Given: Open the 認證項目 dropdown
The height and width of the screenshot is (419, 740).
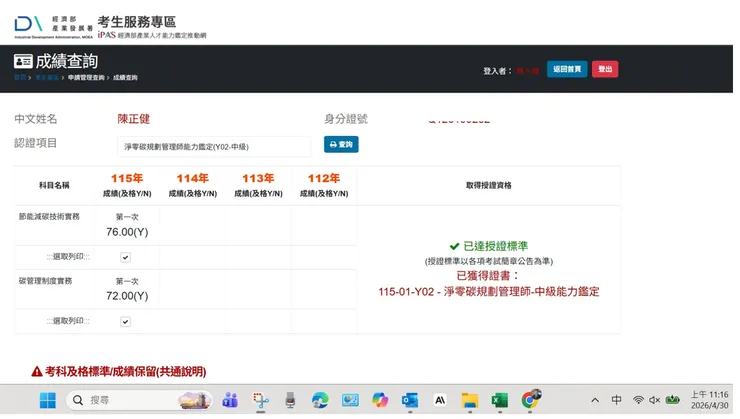Looking at the screenshot, I should (214, 147).
